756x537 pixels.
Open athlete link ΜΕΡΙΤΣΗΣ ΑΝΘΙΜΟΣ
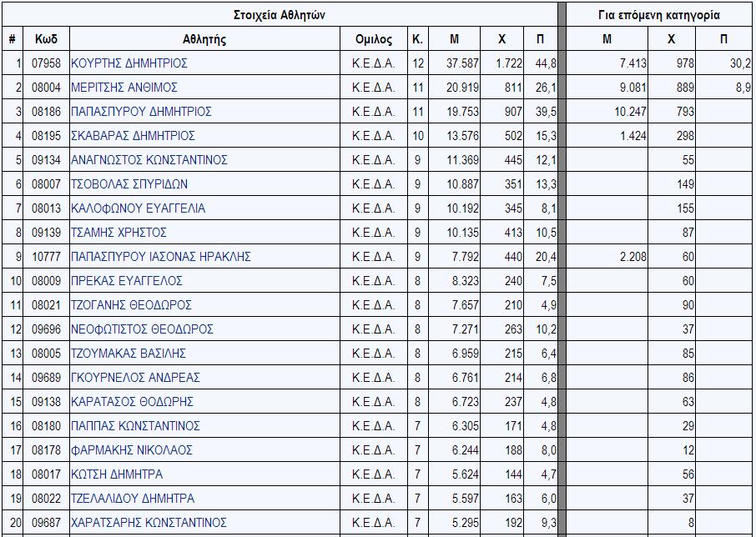pyautogui.click(x=124, y=88)
